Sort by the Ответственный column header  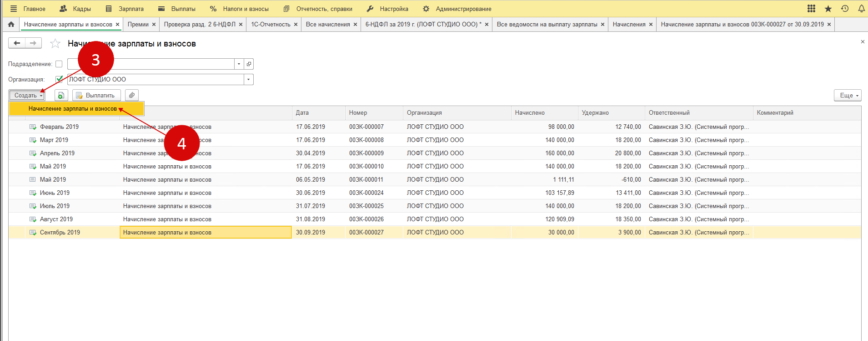coord(699,113)
